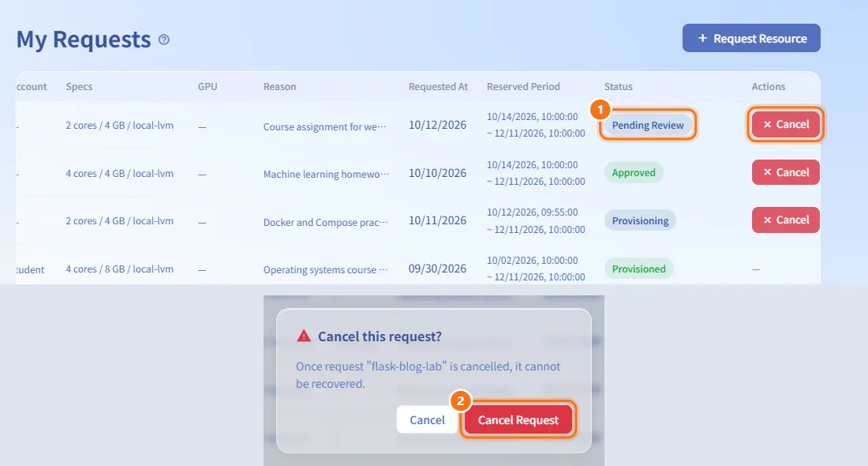This screenshot has width=868, height=466.
Task: Click the Actions column header
Action: point(768,86)
